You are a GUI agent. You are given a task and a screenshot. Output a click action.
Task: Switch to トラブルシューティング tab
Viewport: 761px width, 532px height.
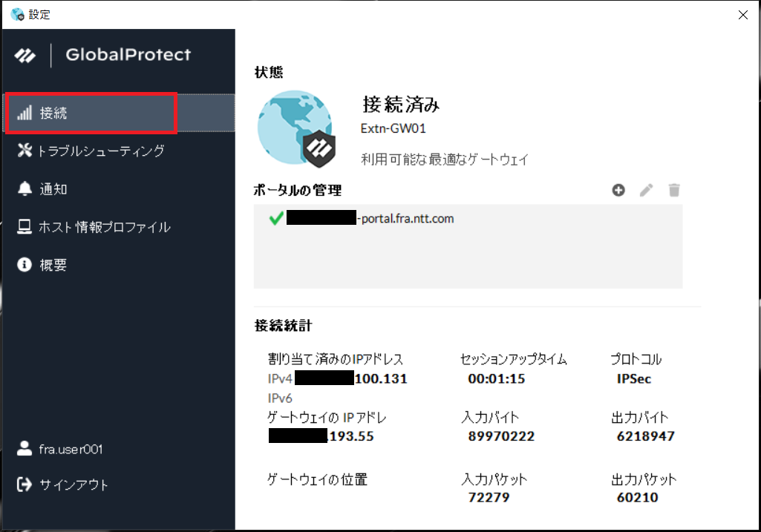click(100, 151)
